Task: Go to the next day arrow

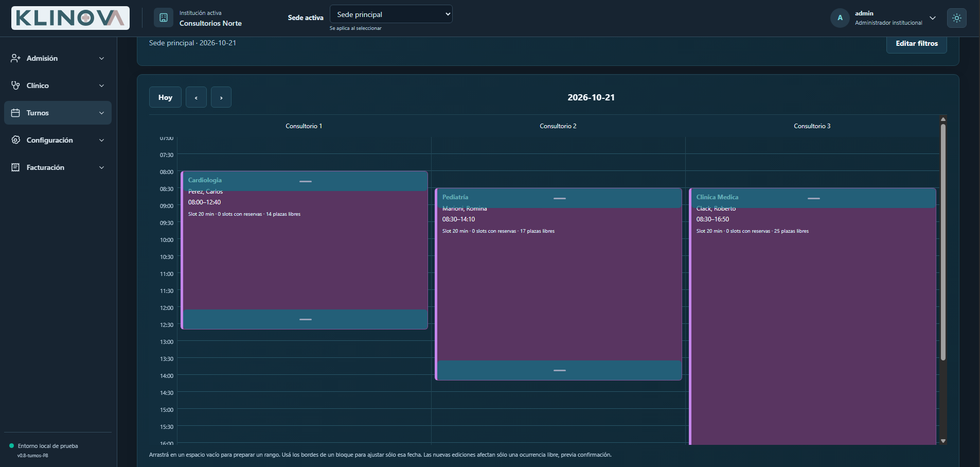Action: (x=221, y=97)
